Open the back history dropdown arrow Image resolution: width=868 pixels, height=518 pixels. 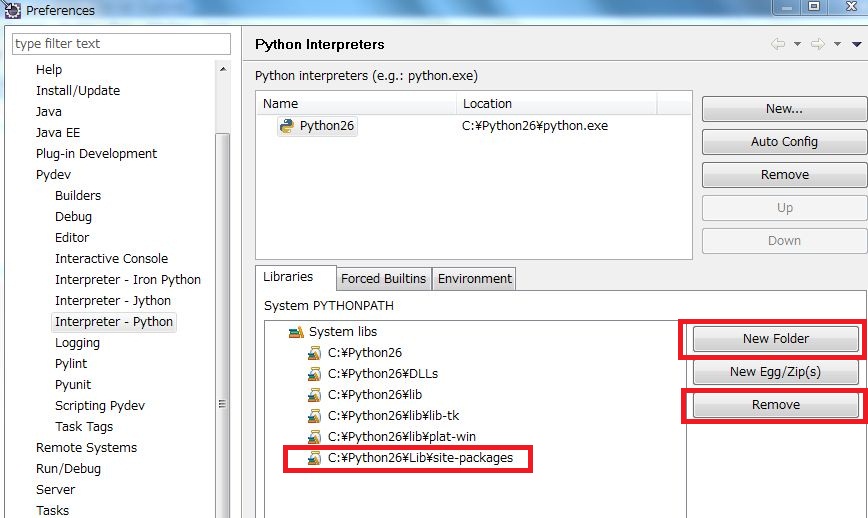click(797, 44)
